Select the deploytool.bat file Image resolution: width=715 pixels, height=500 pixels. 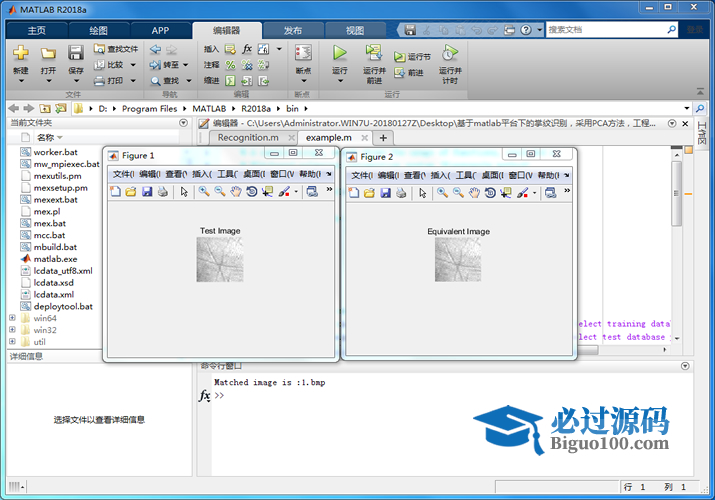coord(63,306)
